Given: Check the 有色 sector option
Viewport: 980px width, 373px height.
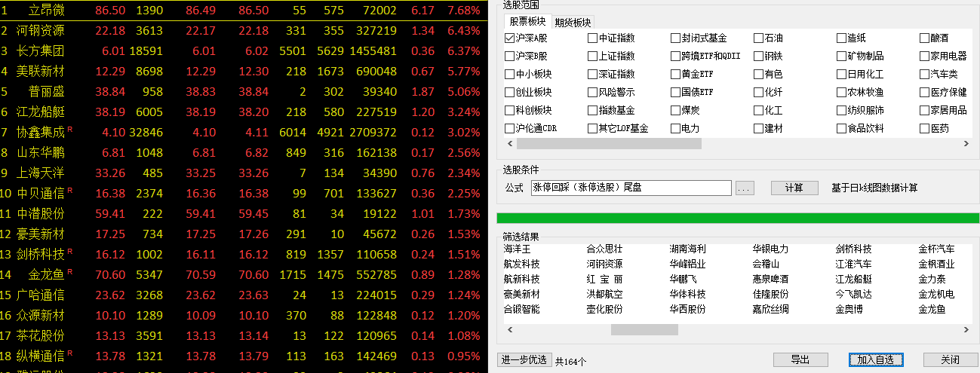Looking at the screenshot, I should [x=759, y=74].
